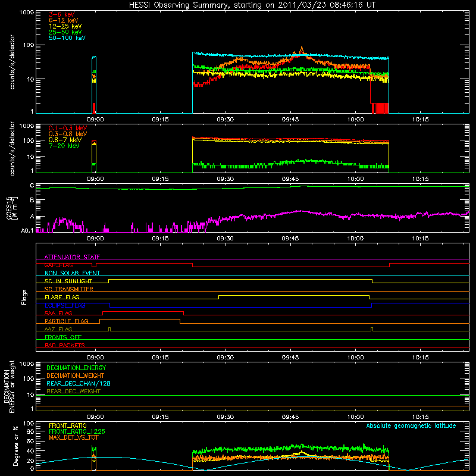
Task: Select the NON_SOLAR_EVENT flag label
Action: pos(72,273)
